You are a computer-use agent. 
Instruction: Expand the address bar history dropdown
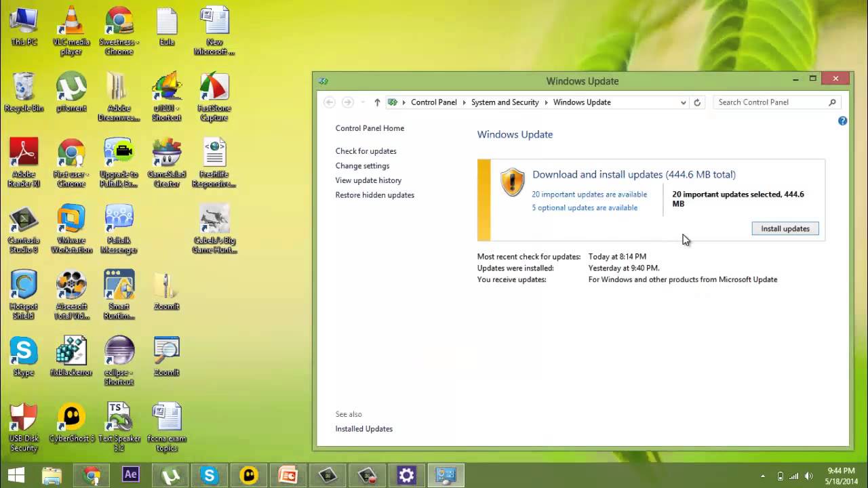(x=683, y=102)
